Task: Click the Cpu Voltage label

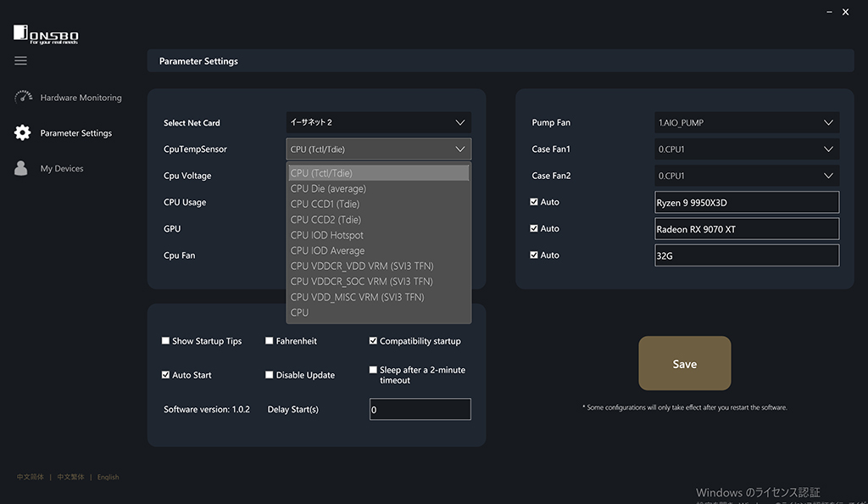Action: [x=187, y=176]
